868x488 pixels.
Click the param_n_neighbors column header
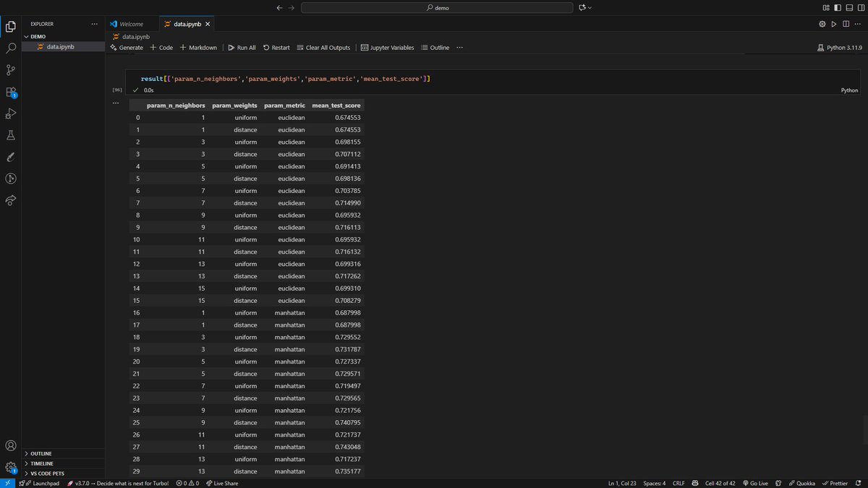point(176,106)
